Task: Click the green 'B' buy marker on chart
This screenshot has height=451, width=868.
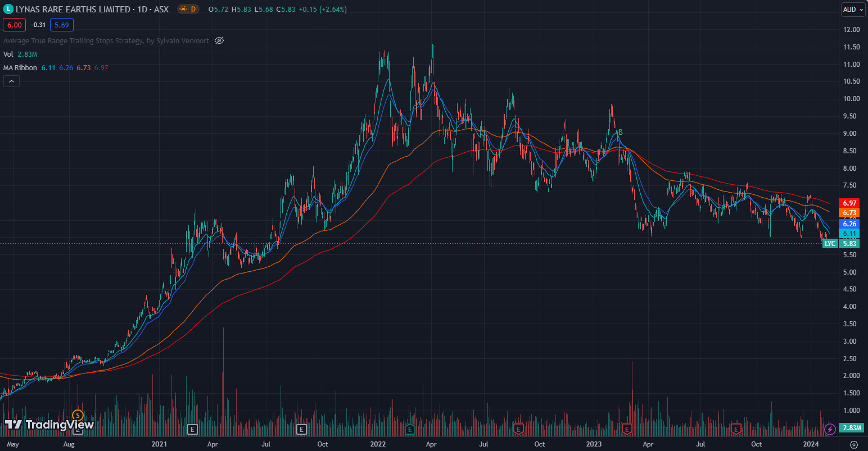Action: 620,133
